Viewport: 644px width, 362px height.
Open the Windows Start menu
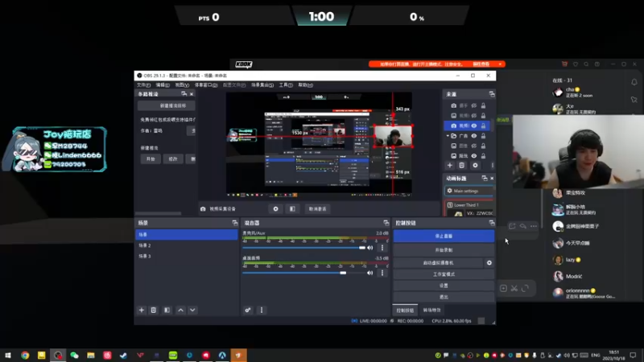pos(8,356)
